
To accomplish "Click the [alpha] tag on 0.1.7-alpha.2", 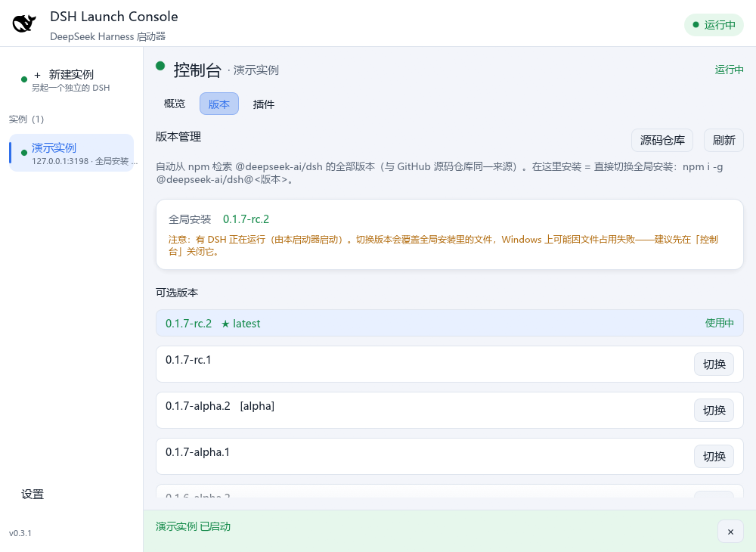I will pos(257,406).
